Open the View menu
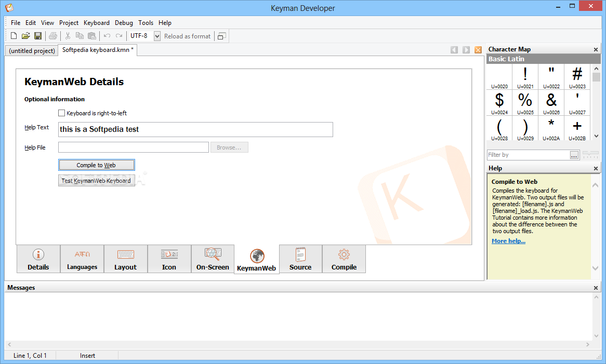This screenshot has width=606, height=364. click(47, 23)
